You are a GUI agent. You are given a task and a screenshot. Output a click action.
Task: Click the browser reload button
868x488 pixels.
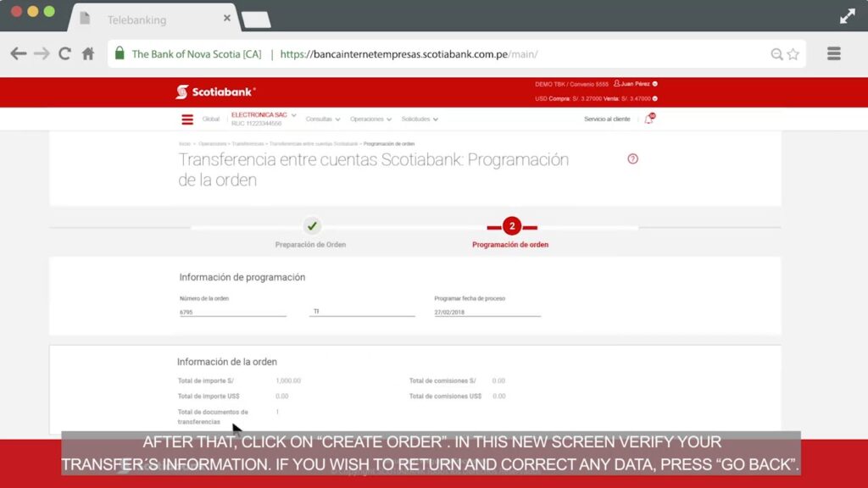point(64,54)
